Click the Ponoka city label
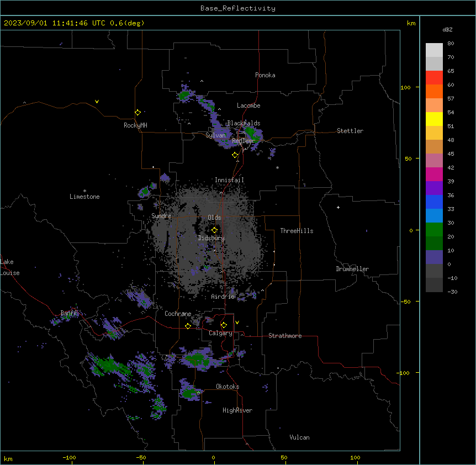Image resolution: width=476 pixels, height=465 pixels. pyautogui.click(x=265, y=75)
